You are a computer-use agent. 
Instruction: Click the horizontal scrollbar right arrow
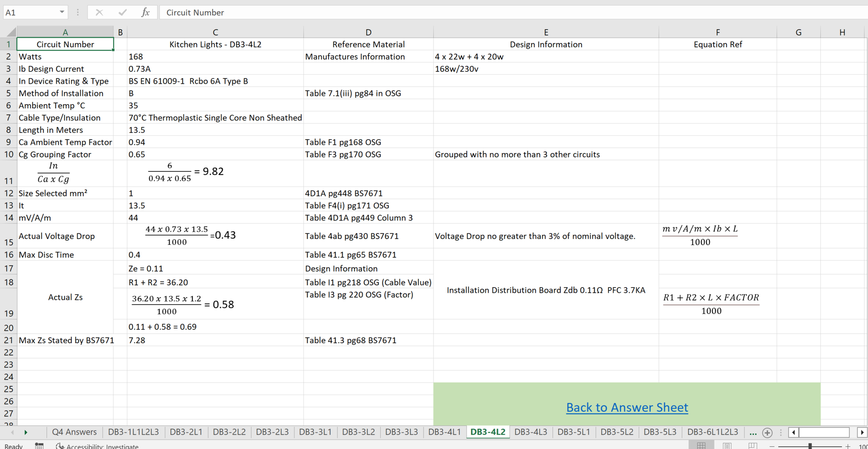point(862,432)
